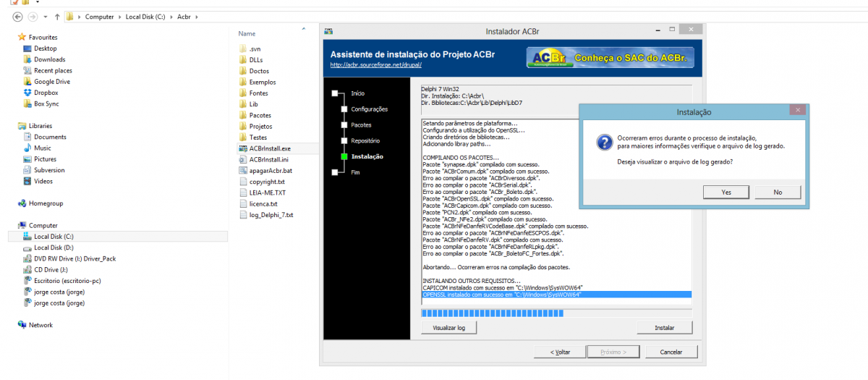Click the Repositório wizard step
Viewport: 868px width, 380px height.
[x=365, y=140]
